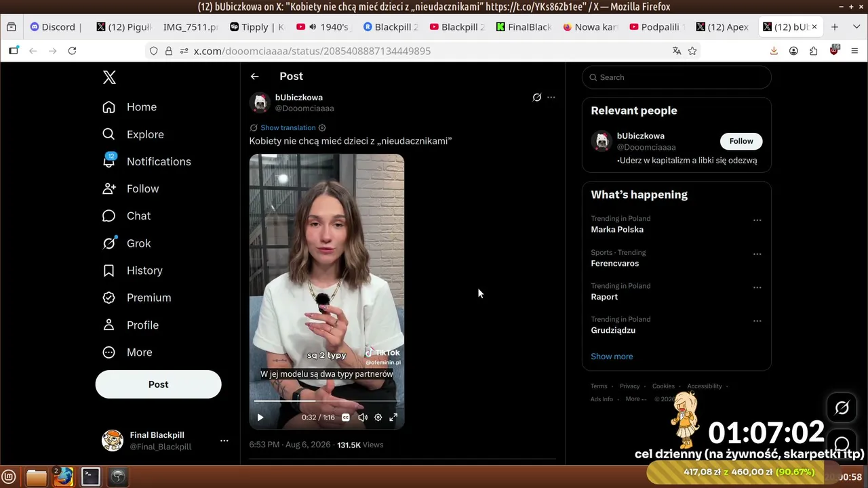Play the video
The height and width of the screenshot is (488, 868).
(260, 418)
